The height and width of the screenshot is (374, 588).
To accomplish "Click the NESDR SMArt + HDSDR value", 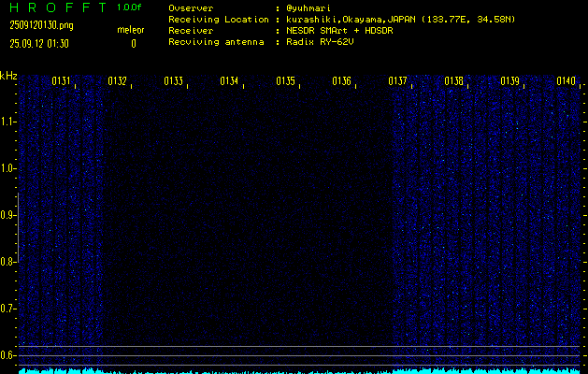I will (339, 31).
